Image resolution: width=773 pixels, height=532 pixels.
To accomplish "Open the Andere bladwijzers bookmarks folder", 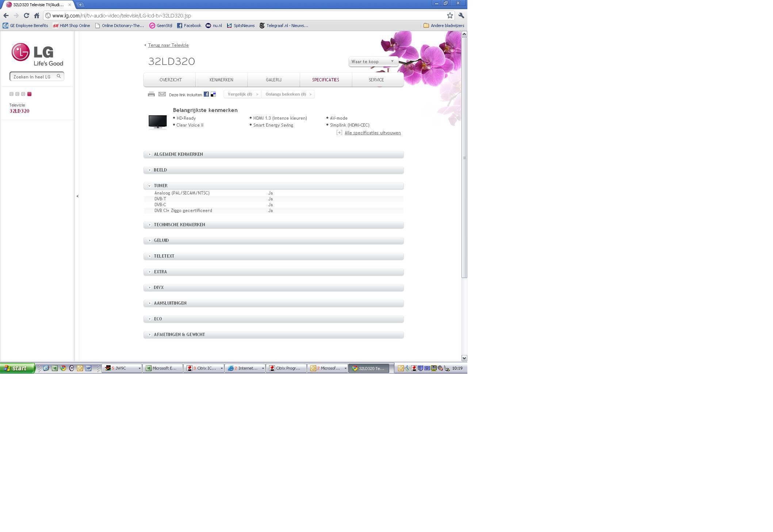I will pyautogui.click(x=444, y=26).
